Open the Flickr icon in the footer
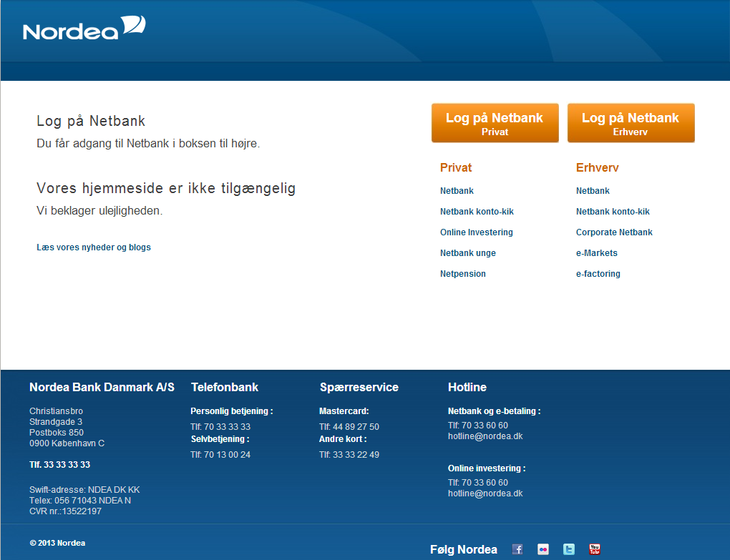The height and width of the screenshot is (560, 730). pos(543,549)
